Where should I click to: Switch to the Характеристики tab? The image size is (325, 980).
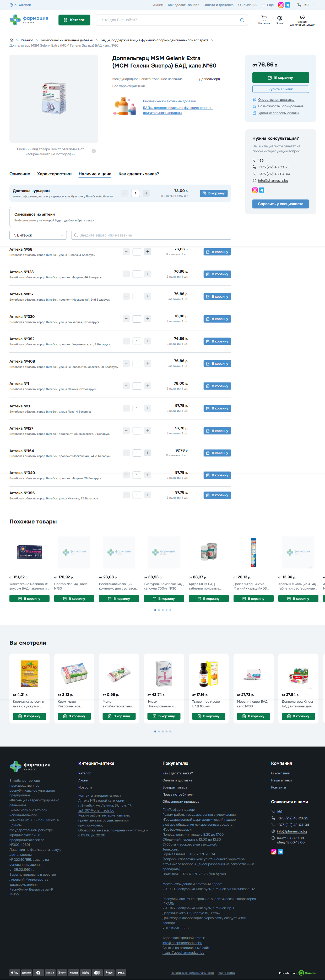[55, 174]
